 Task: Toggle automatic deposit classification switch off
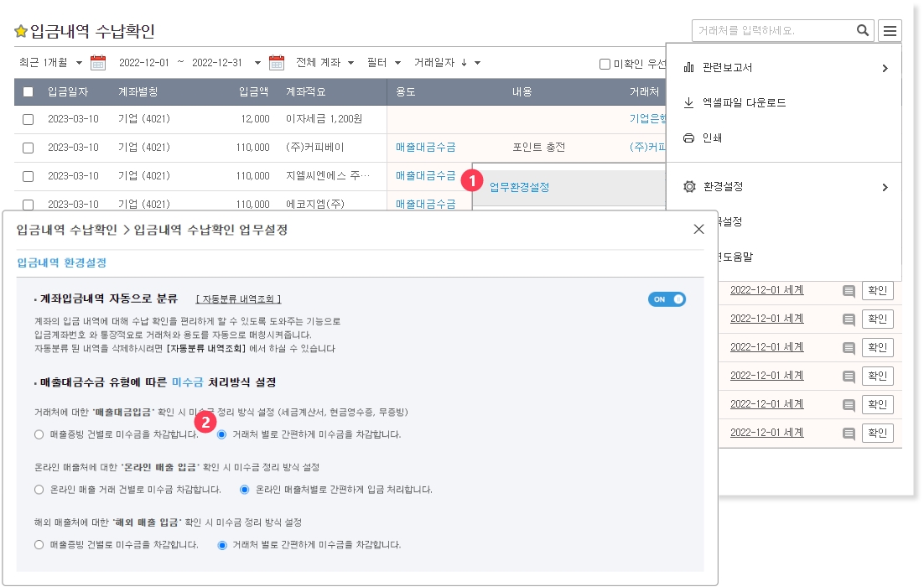coord(667,299)
